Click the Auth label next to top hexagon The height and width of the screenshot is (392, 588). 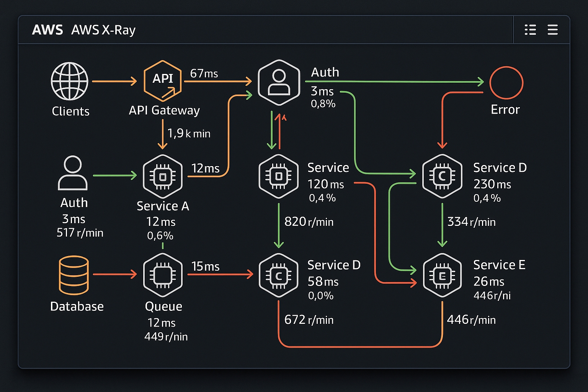click(x=325, y=72)
